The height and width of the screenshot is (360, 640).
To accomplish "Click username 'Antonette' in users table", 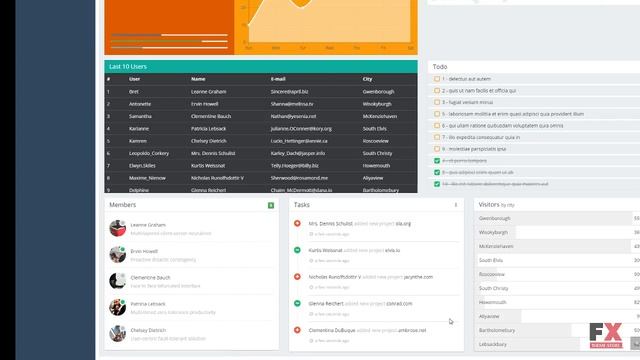I will point(140,104).
